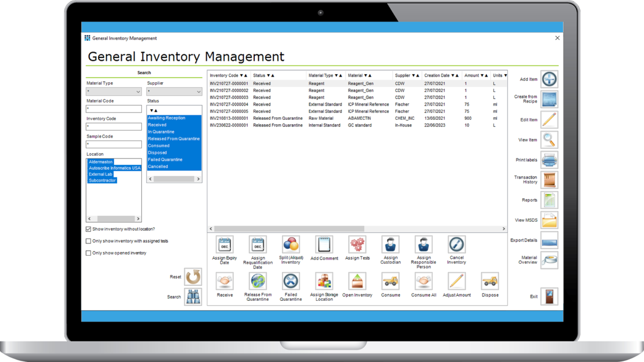
Task: Select the Split (Aliquot) Inventory icon
Action: 290,245
